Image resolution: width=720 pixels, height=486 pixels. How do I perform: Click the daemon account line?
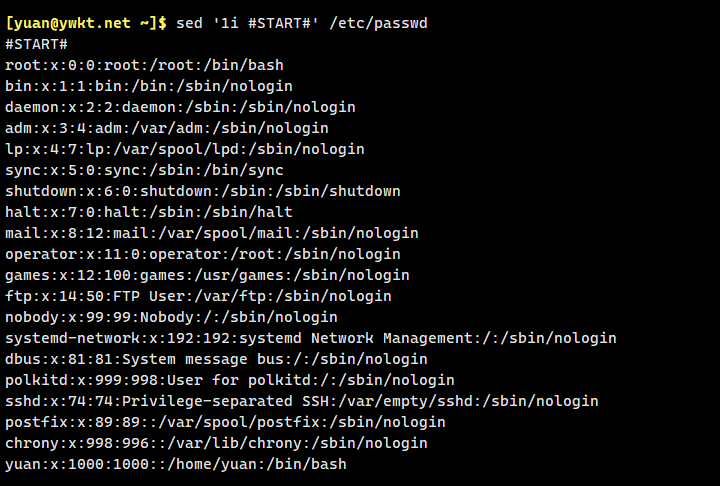180,107
